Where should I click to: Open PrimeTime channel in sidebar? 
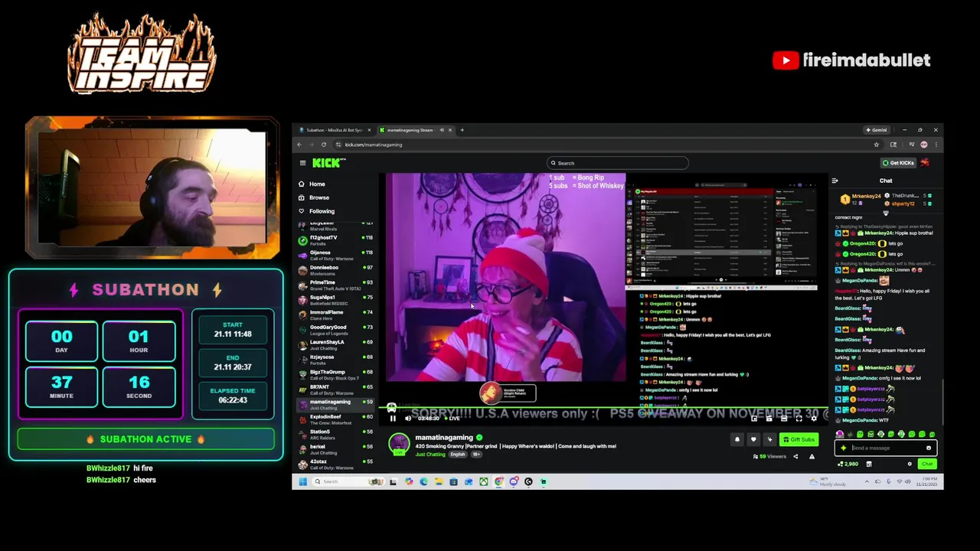point(335,285)
